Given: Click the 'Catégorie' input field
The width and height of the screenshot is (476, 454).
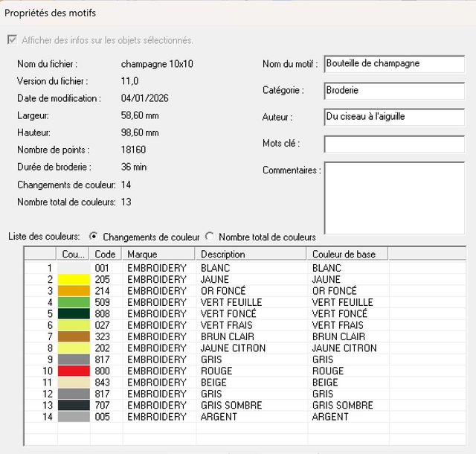Looking at the screenshot, I should click(x=393, y=91).
